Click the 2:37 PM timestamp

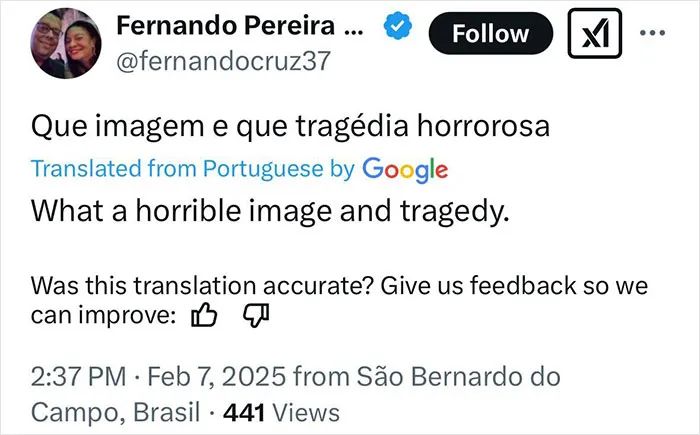click(79, 376)
